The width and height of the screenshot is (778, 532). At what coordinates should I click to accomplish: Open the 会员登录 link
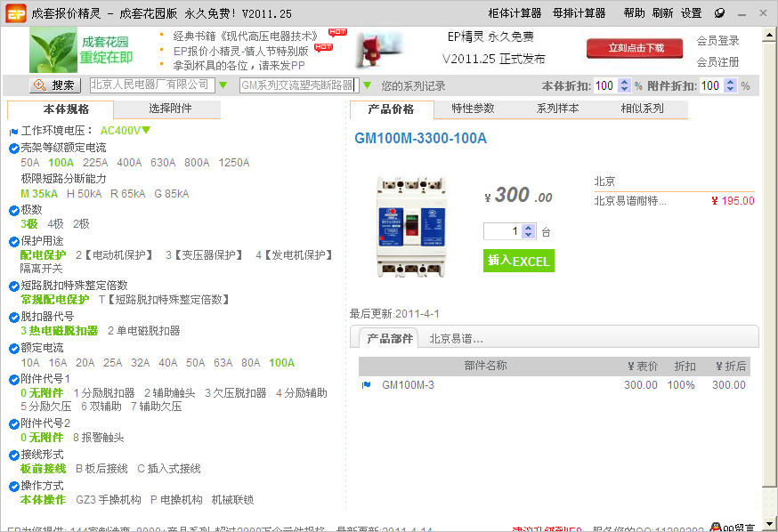pyautogui.click(x=718, y=41)
